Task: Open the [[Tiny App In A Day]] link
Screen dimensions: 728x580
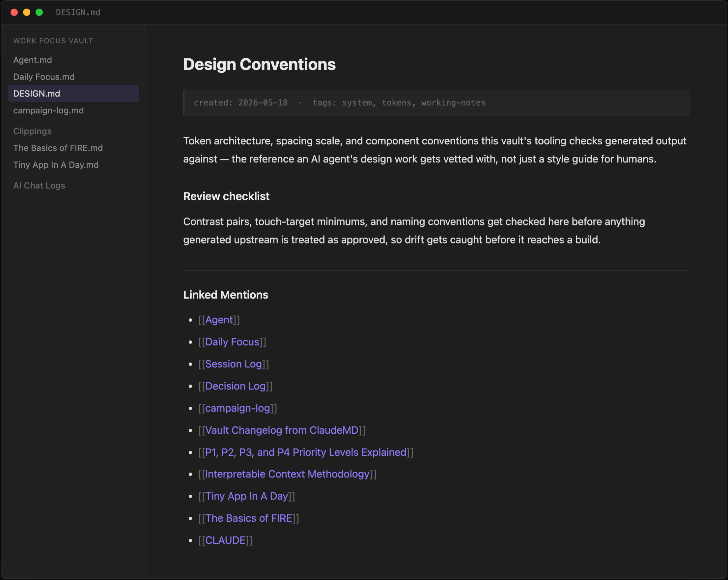Action: pos(247,496)
